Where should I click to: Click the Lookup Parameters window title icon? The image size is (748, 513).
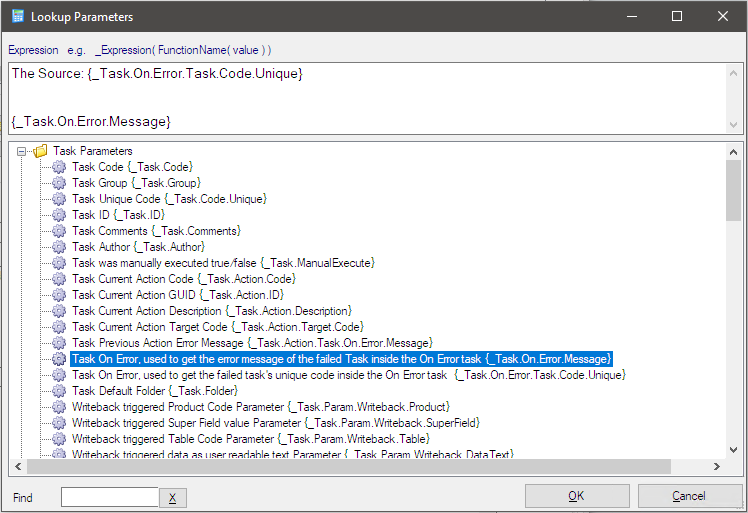[x=18, y=16]
